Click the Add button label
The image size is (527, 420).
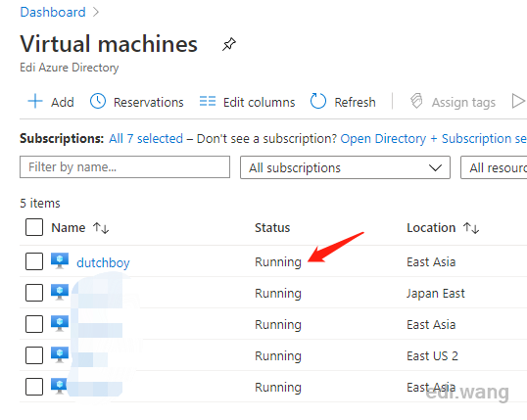[x=63, y=102]
